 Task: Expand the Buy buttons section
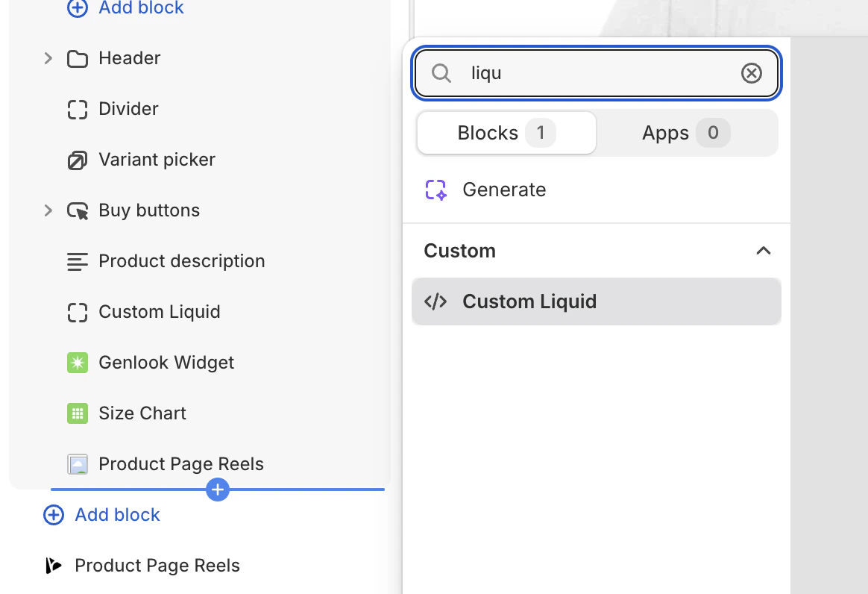click(48, 210)
